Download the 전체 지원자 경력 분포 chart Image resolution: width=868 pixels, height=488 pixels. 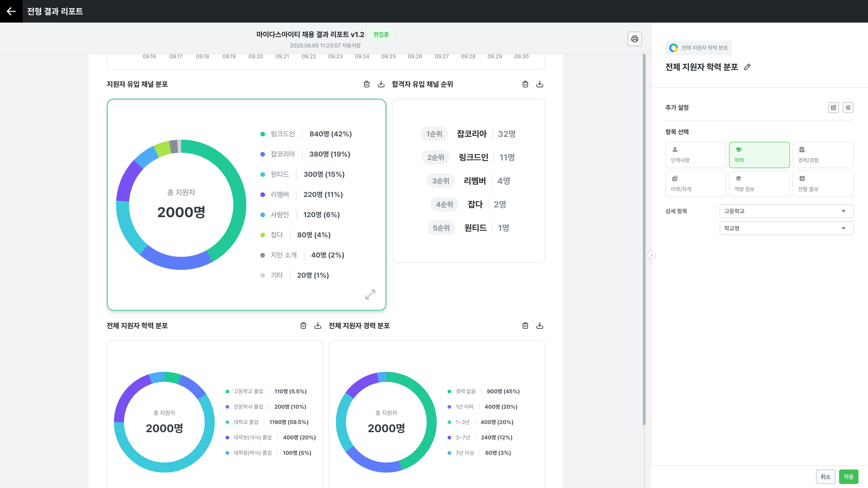tap(540, 326)
